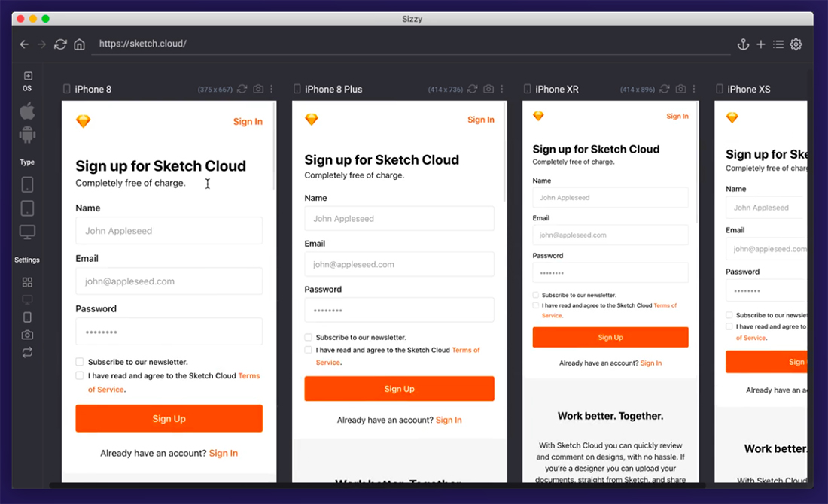The image size is (828, 504).
Task: Screenshot the iPhone 8 Plus device
Action: 489,90
